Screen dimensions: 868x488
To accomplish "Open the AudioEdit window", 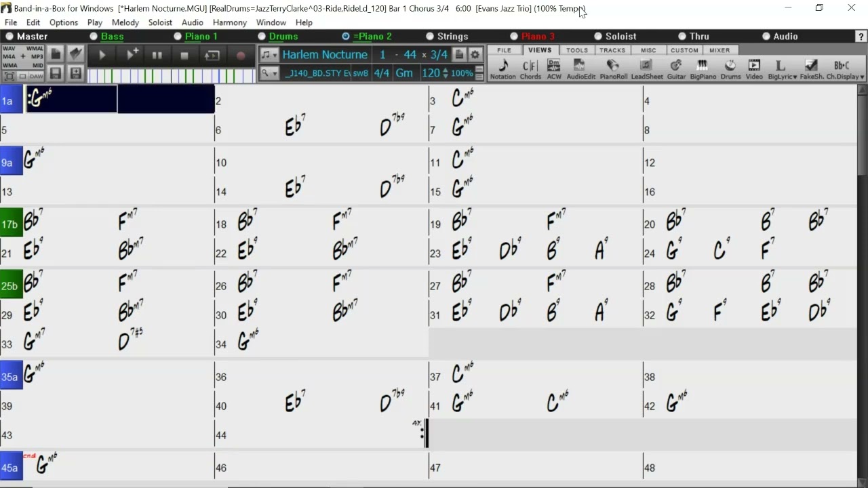I will point(580,69).
